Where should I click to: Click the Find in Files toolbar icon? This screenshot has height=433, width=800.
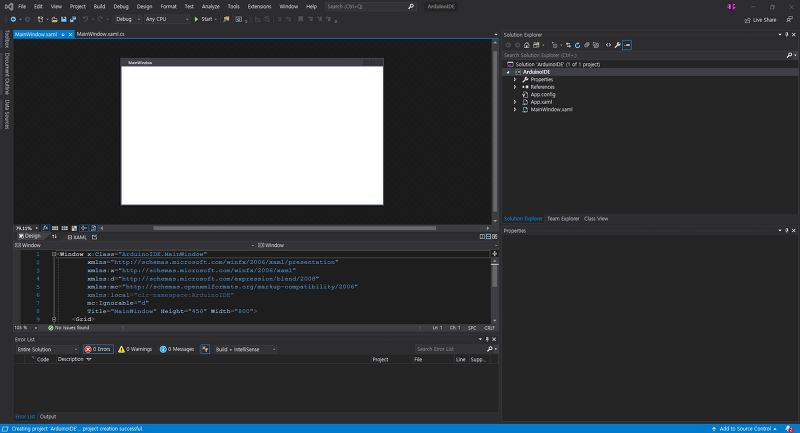pos(226,19)
